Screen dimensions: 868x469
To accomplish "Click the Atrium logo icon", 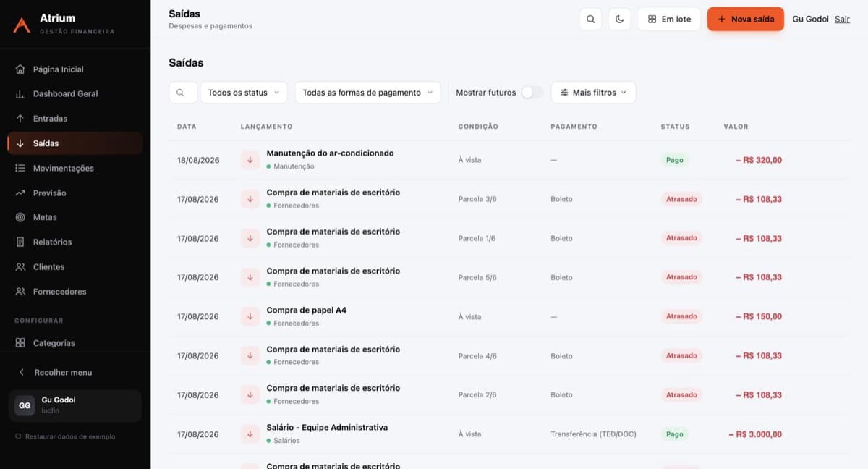I will pyautogui.click(x=22, y=25).
